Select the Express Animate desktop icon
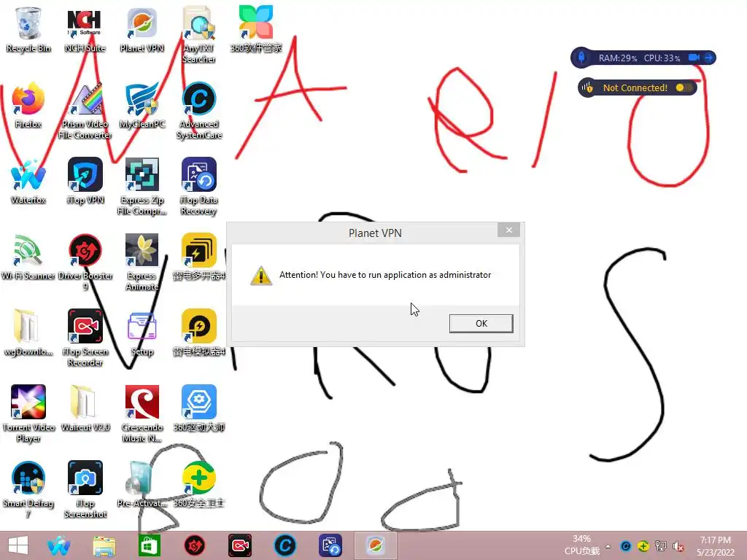The height and width of the screenshot is (560, 747). click(142, 262)
